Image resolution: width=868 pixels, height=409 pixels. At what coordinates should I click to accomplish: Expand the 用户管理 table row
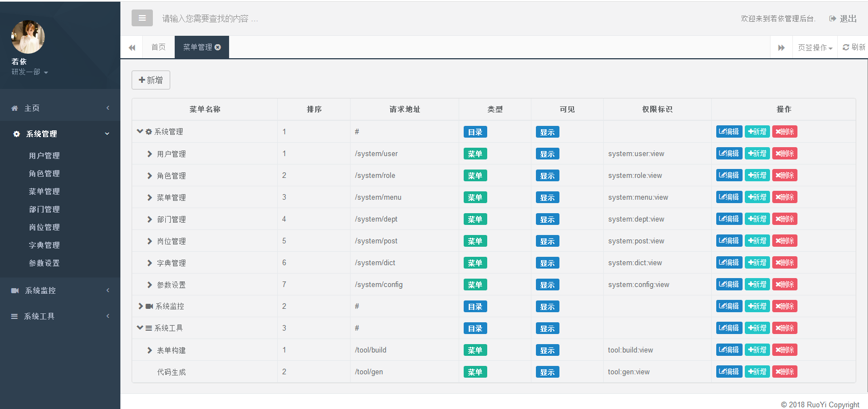(x=150, y=154)
